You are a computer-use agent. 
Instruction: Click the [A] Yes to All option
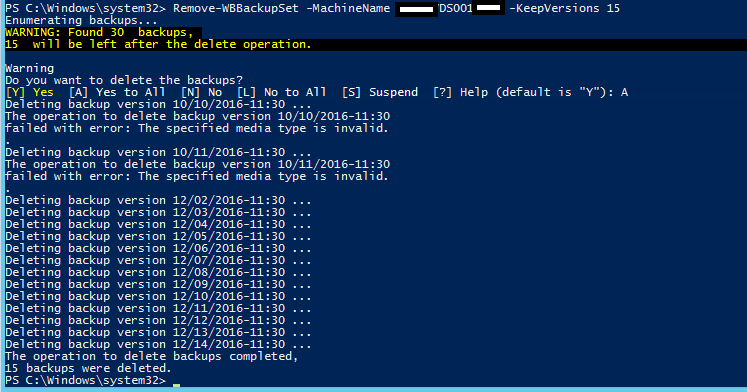pyautogui.click(x=117, y=92)
